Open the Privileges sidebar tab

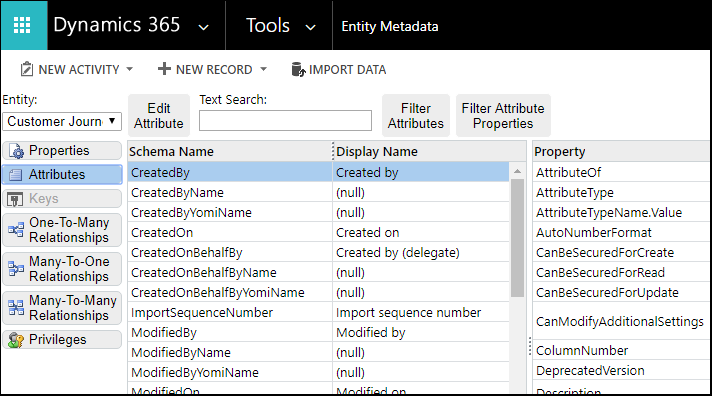pos(62,340)
